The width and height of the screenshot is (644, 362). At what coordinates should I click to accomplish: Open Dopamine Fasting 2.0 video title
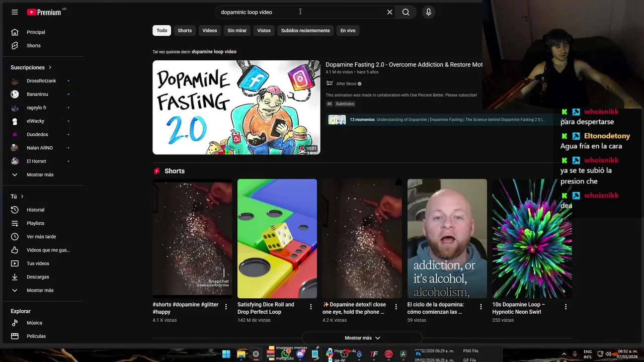[404, 65]
